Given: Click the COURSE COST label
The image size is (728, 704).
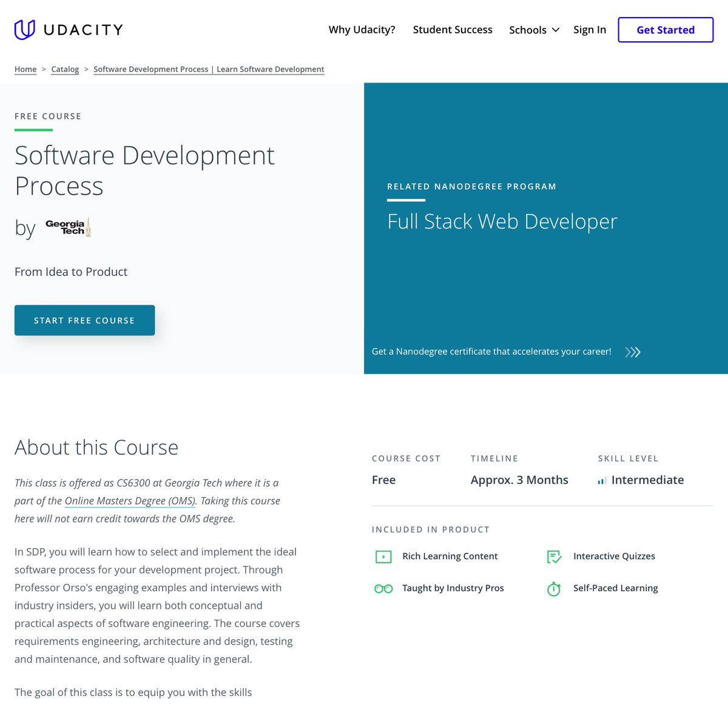Looking at the screenshot, I should (406, 458).
